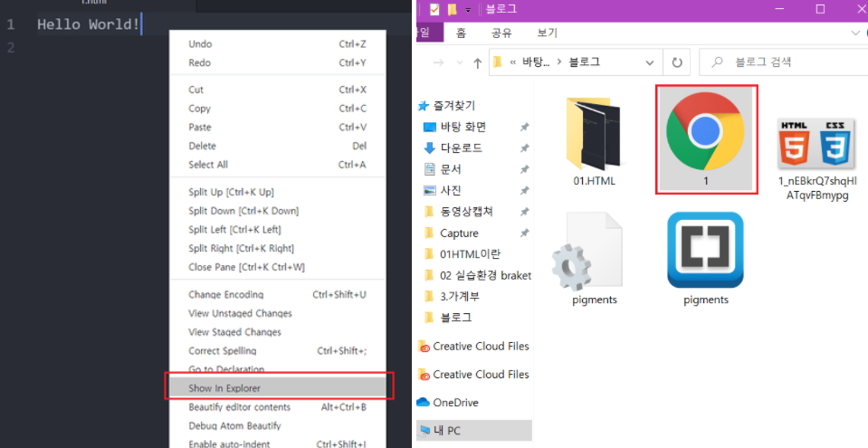Click the pin icon beside 다운로드
Viewport: 868px width, 448px height.
[x=524, y=148]
